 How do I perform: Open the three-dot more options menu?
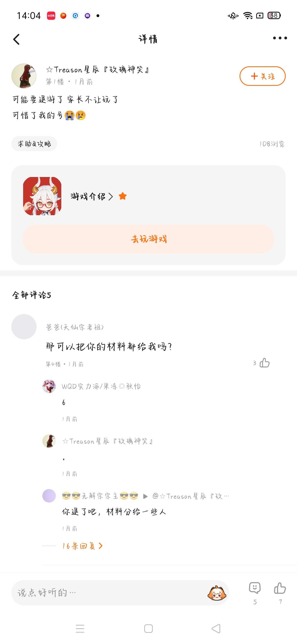pyautogui.click(x=280, y=38)
